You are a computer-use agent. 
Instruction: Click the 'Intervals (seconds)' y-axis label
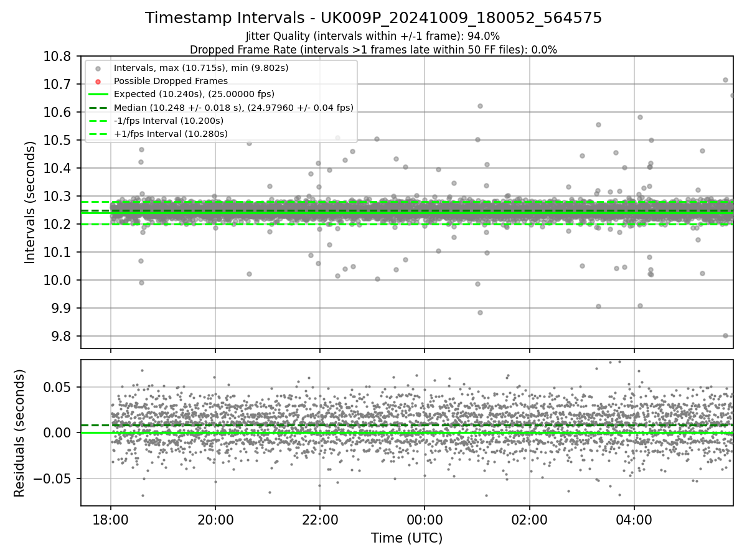pyautogui.click(x=31, y=202)
